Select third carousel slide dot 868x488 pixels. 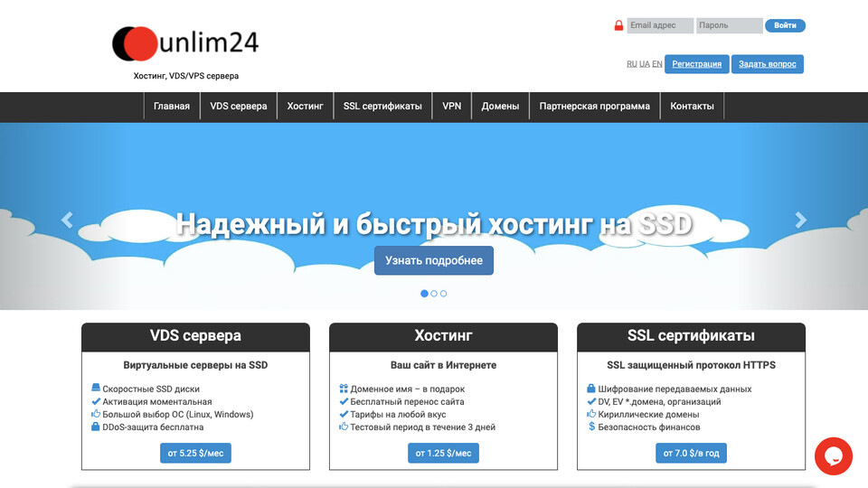pos(443,293)
